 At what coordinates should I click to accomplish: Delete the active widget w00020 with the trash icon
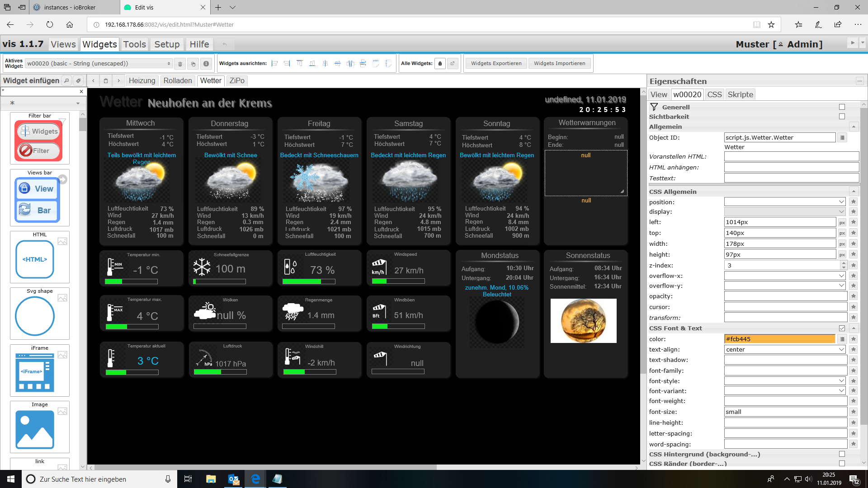[x=180, y=64]
